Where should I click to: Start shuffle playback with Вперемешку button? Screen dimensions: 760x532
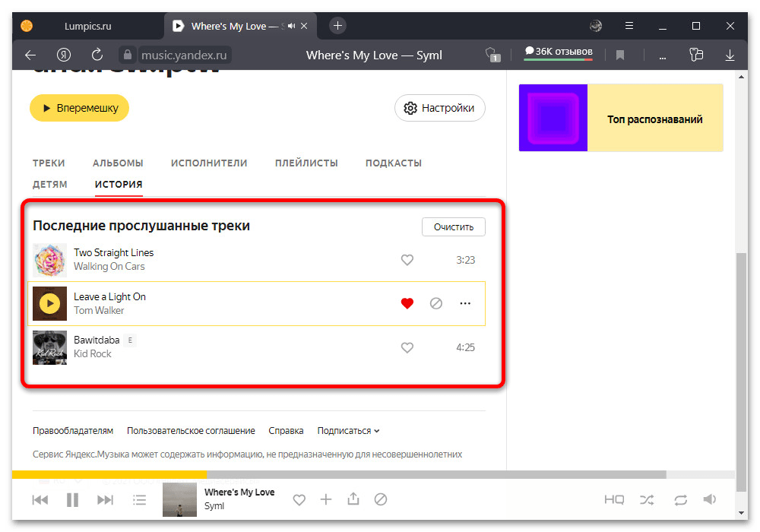point(80,108)
